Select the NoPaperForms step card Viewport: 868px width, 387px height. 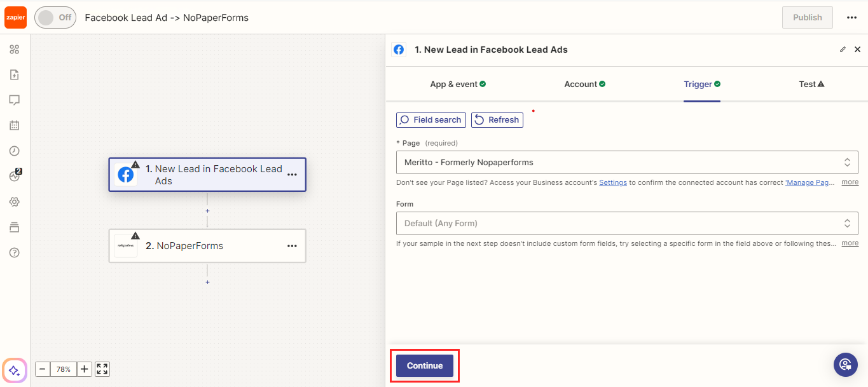click(207, 246)
